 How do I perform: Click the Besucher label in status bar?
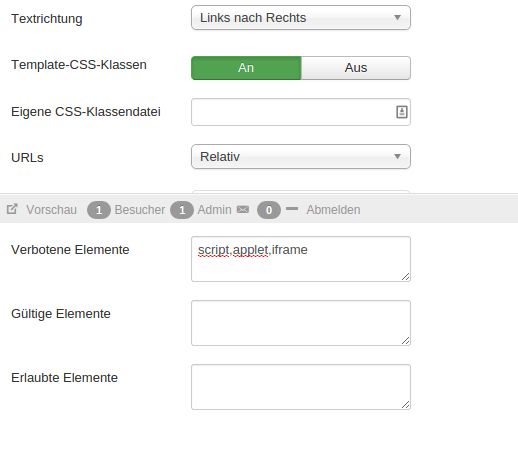[x=140, y=210]
